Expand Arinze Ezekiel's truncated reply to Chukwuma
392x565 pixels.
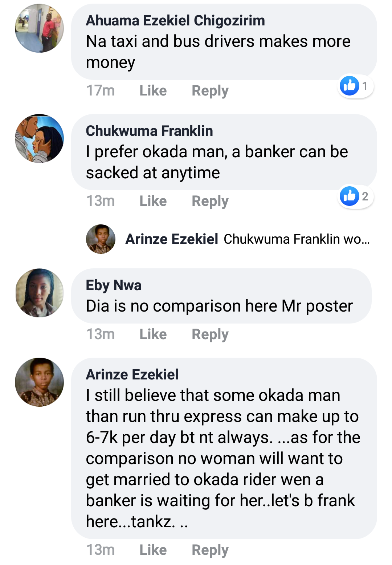pyautogui.click(x=297, y=239)
